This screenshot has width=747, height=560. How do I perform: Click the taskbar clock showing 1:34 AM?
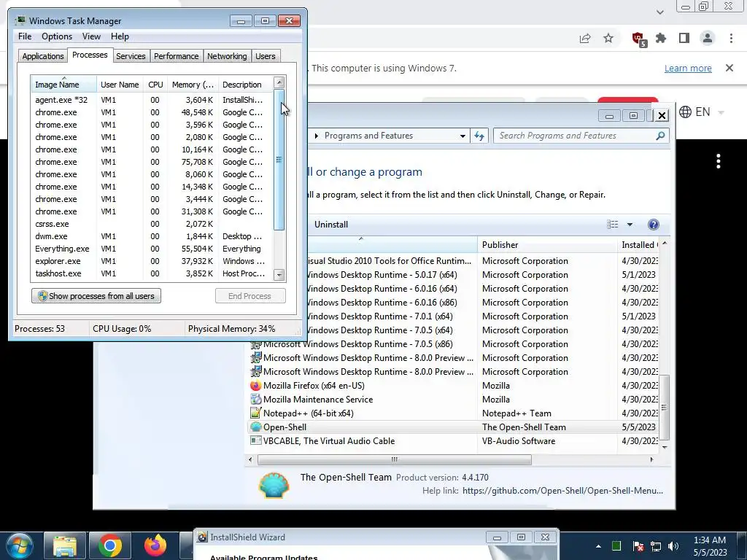(x=710, y=546)
